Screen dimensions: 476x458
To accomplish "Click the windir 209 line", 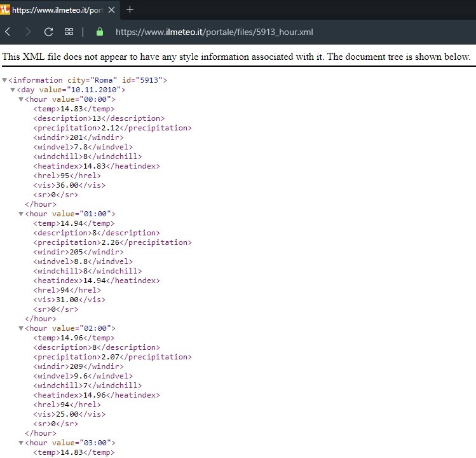I will pyautogui.click(x=78, y=366).
